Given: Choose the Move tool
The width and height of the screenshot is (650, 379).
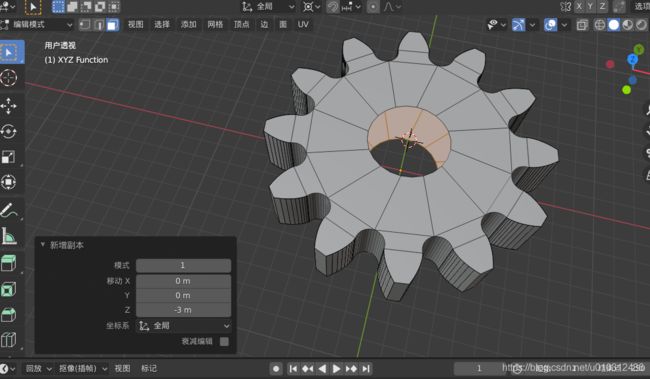Looking at the screenshot, I should (9, 107).
